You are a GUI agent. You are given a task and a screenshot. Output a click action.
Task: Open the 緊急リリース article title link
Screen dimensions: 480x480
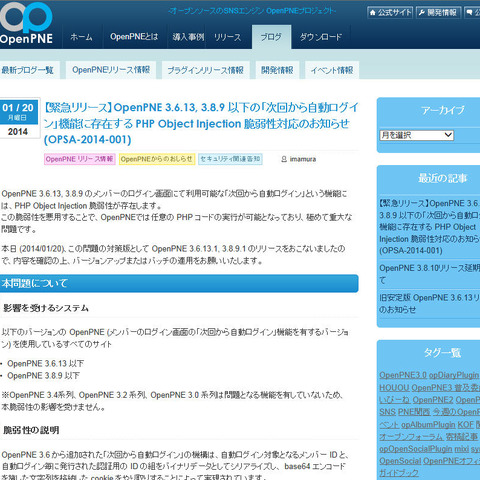click(201, 123)
